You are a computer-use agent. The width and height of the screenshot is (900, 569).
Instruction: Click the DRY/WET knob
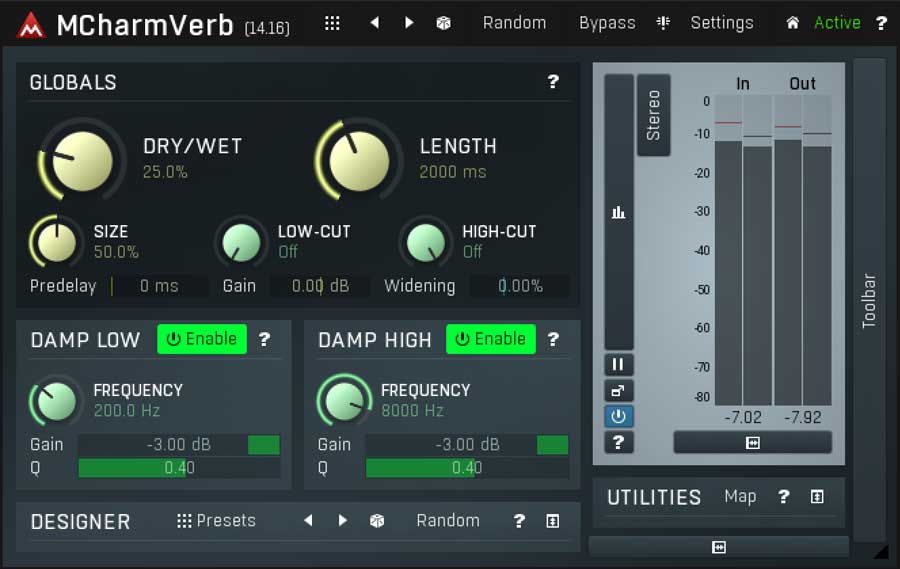pos(83,161)
